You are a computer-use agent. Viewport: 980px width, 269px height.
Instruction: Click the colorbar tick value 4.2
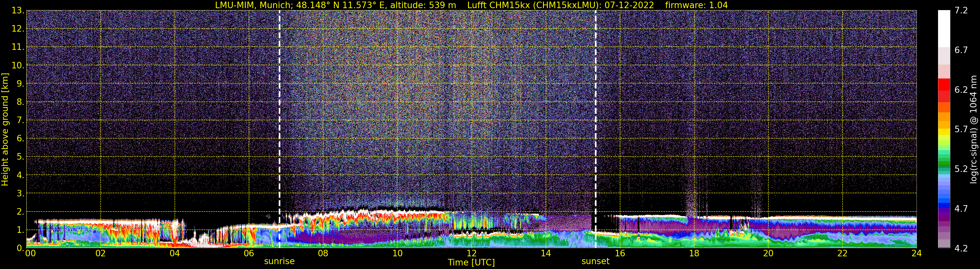point(961,248)
